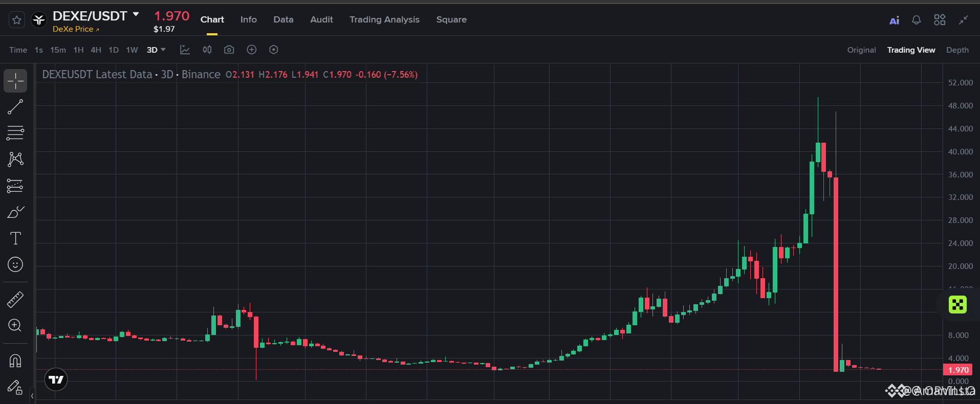Add DEXE/USDT to favorites with star icon
Viewport: 980px width, 404px height.
16,20
